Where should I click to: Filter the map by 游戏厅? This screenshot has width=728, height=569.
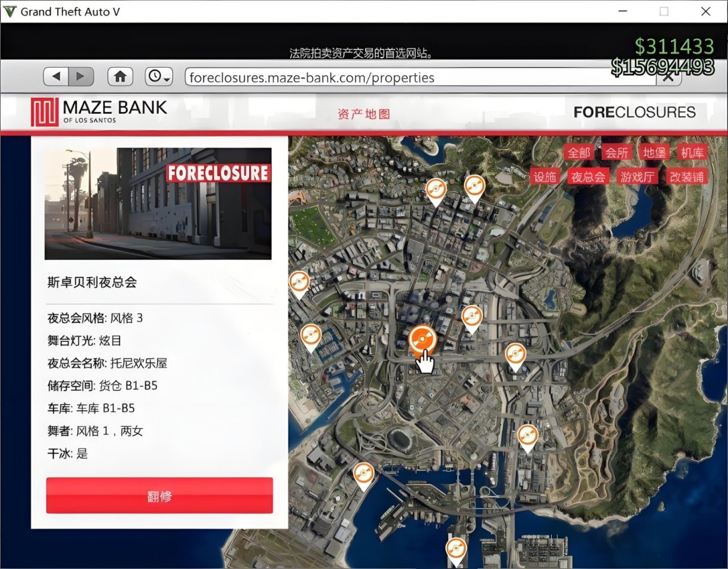pos(637,177)
